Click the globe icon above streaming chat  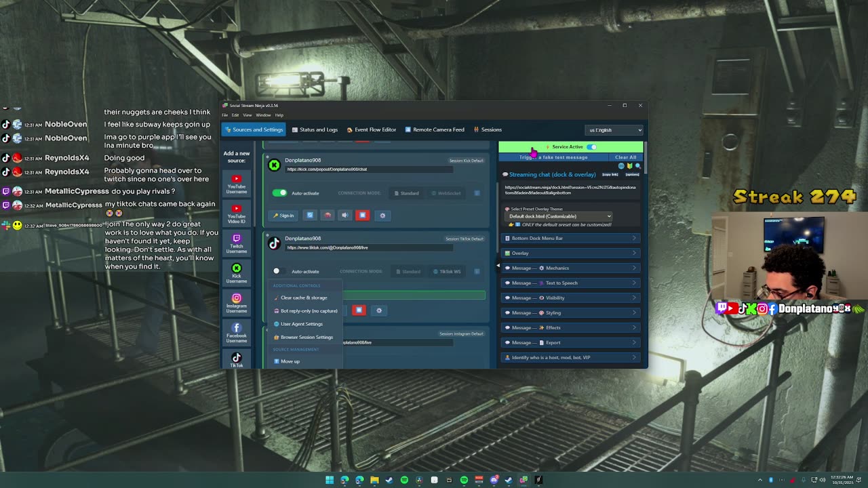click(x=621, y=166)
